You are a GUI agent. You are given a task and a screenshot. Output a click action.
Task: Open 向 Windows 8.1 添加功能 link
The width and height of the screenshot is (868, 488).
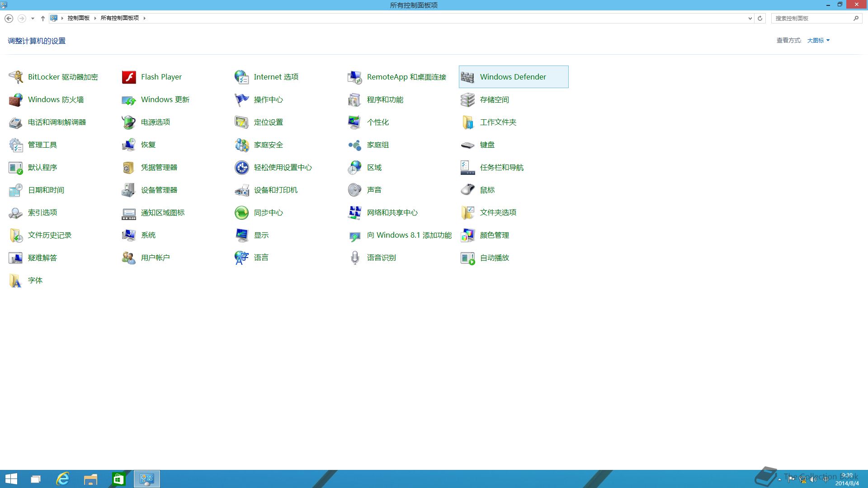point(409,235)
